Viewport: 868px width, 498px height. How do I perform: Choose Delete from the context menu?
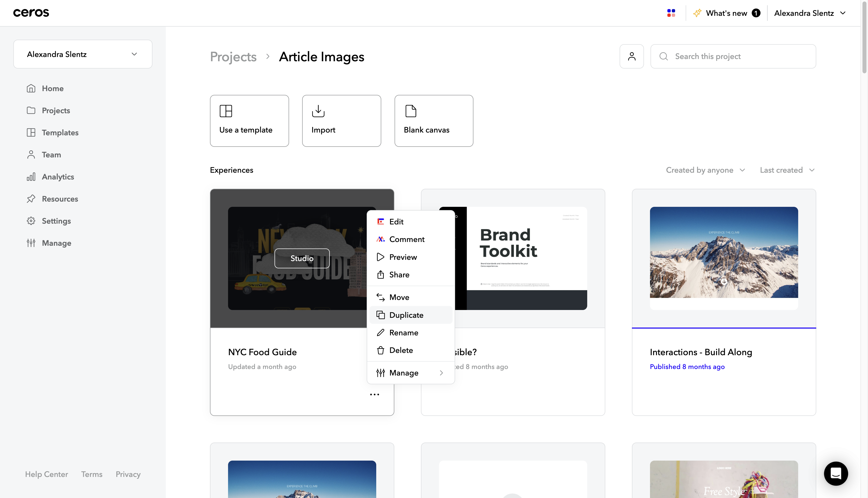(x=411, y=350)
